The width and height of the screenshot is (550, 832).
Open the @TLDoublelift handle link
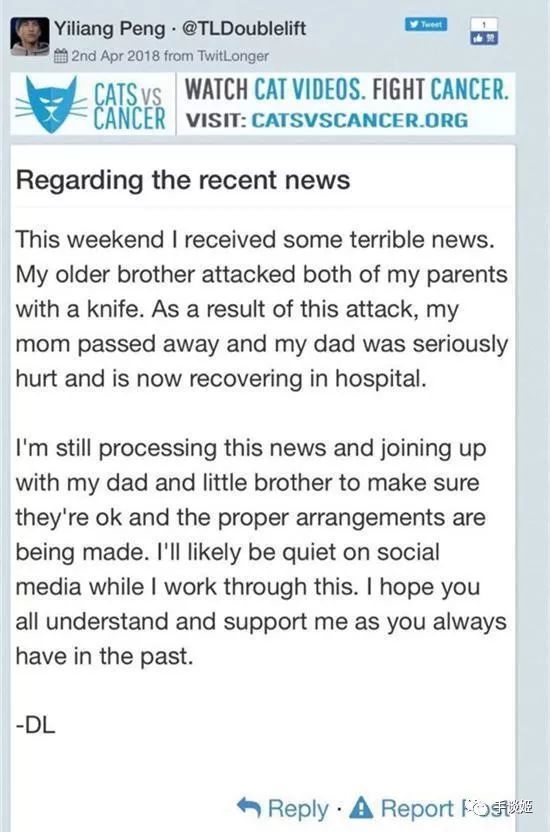pos(244,28)
